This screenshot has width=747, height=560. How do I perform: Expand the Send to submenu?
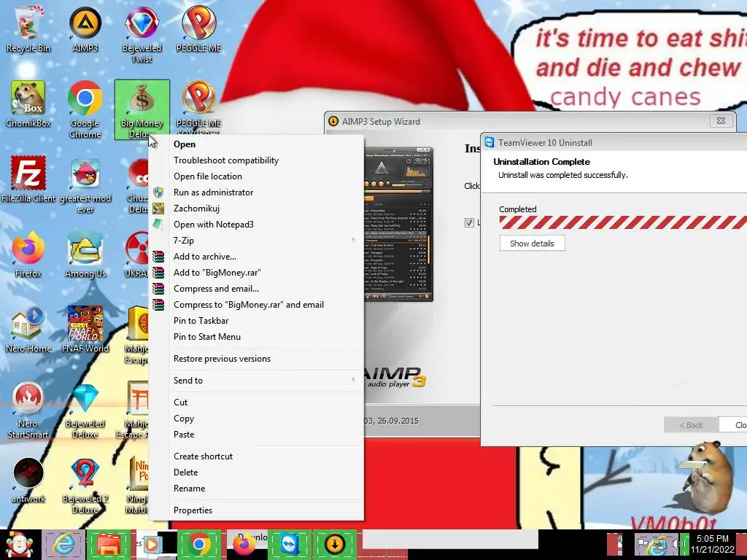pos(258,381)
